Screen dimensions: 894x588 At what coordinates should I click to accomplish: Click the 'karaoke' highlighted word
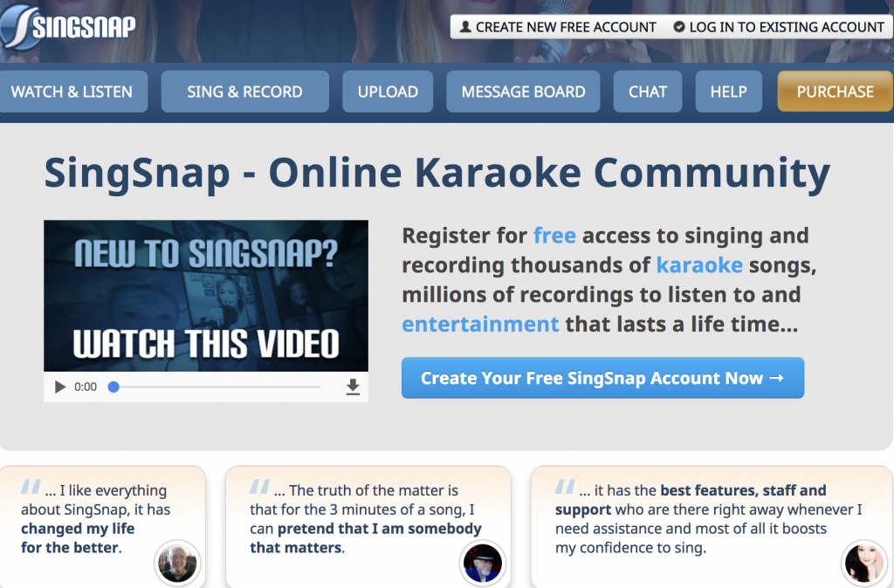pyautogui.click(x=699, y=265)
